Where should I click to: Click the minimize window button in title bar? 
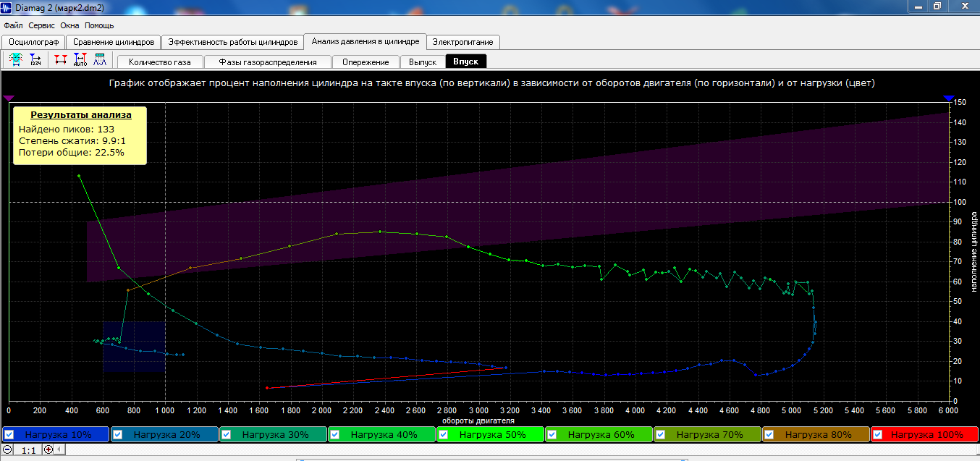[918, 6]
